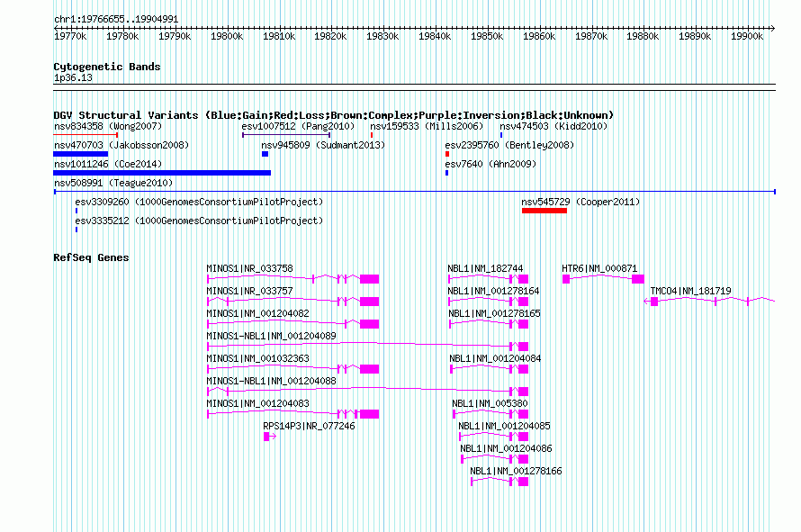Select the NBL1|NM_182744 transcript label
This screenshot has height=532, width=801.
point(485,268)
